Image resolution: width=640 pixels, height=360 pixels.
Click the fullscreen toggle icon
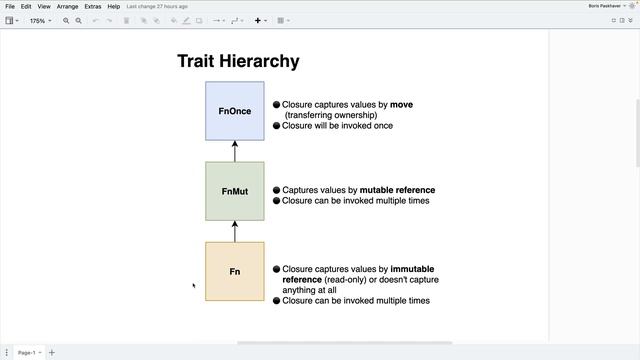click(613, 20)
